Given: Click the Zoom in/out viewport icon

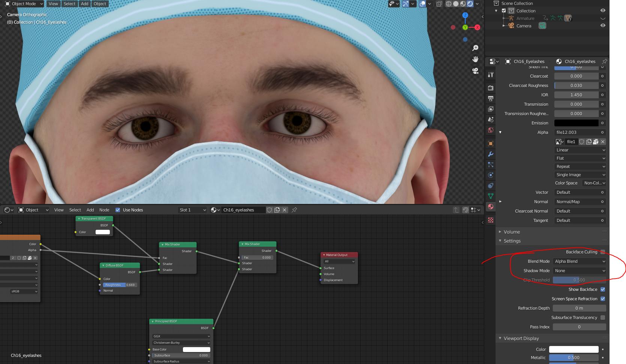Looking at the screenshot, I should pos(475,48).
